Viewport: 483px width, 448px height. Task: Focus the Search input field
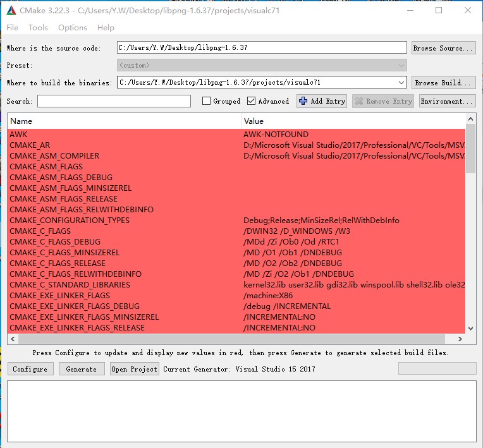point(114,101)
